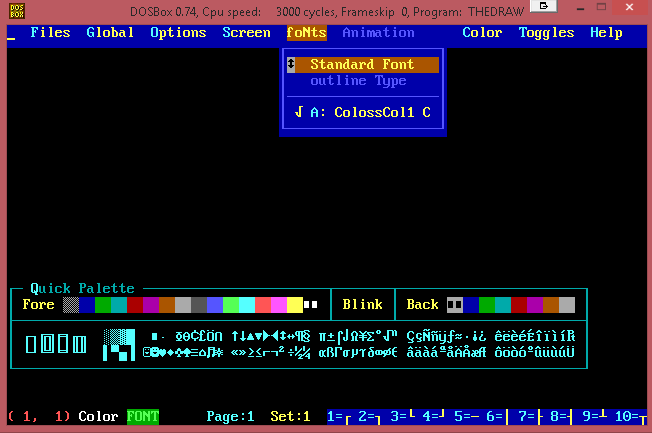The width and height of the screenshot is (652, 433).
Task: Select the first hollow box-drawing character set
Action: pos(31,345)
